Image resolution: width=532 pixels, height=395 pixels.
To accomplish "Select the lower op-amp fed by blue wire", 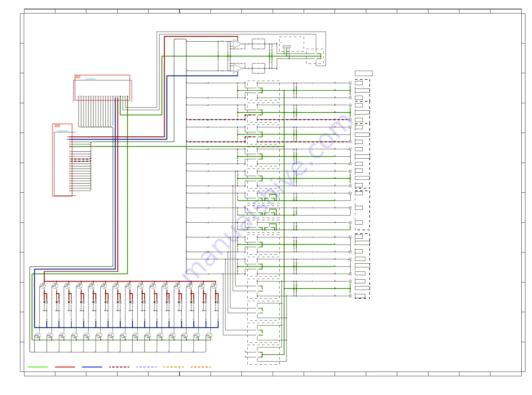I will (x=237, y=68).
